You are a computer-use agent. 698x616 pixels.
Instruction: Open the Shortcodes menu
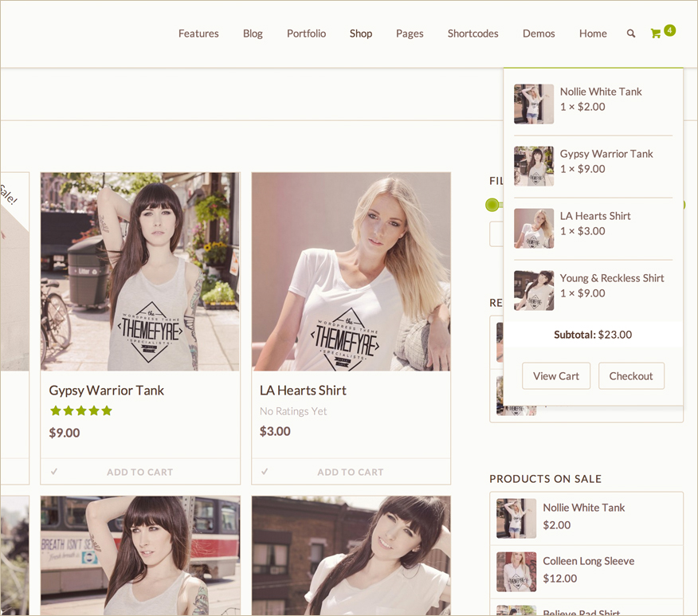tap(473, 33)
